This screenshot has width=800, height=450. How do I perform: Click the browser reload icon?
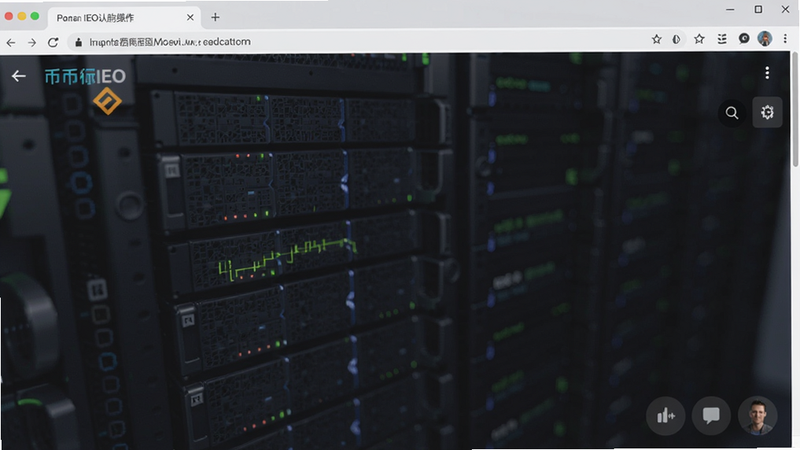tap(53, 42)
